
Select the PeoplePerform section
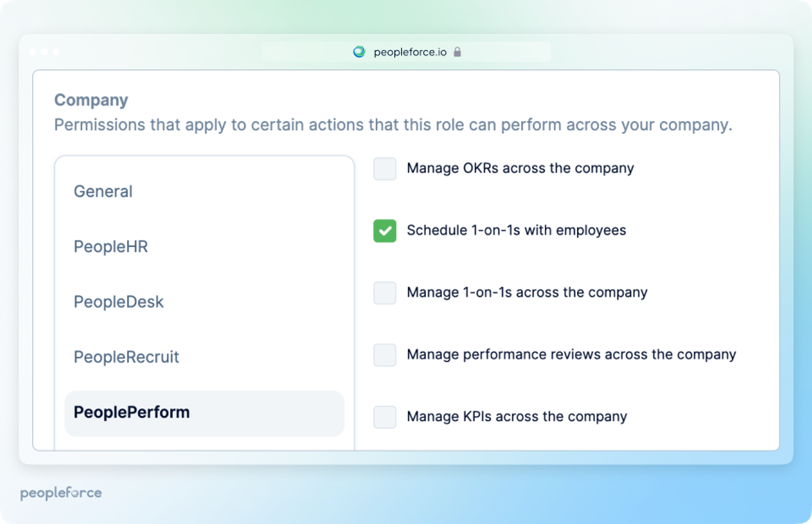(x=204, y=413)
